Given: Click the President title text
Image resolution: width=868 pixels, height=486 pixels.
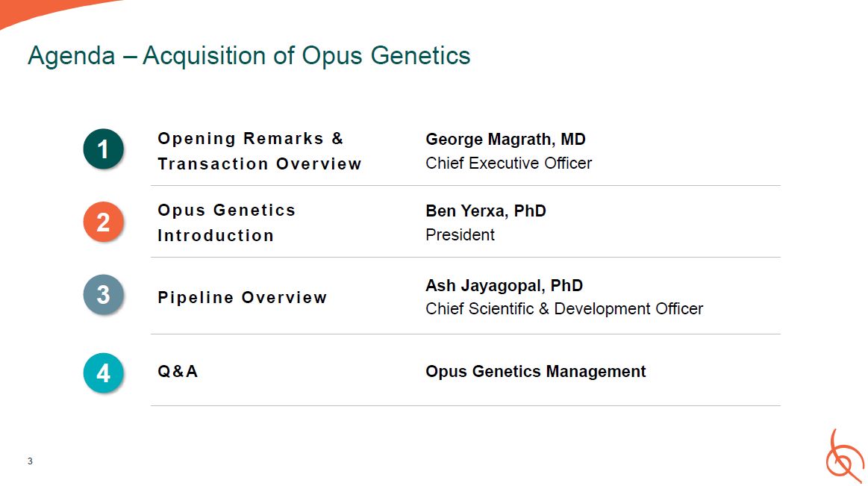Looking at the screenshot, I should 460,234.
